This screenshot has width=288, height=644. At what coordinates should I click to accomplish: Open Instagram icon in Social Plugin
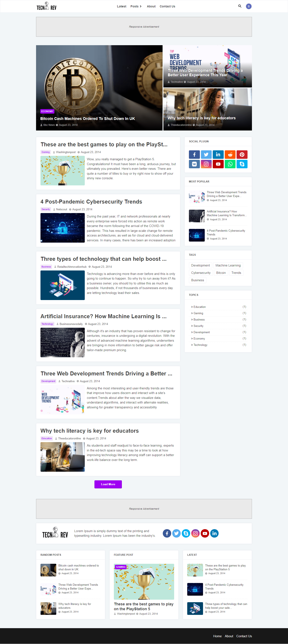click(x=206, y=164)
